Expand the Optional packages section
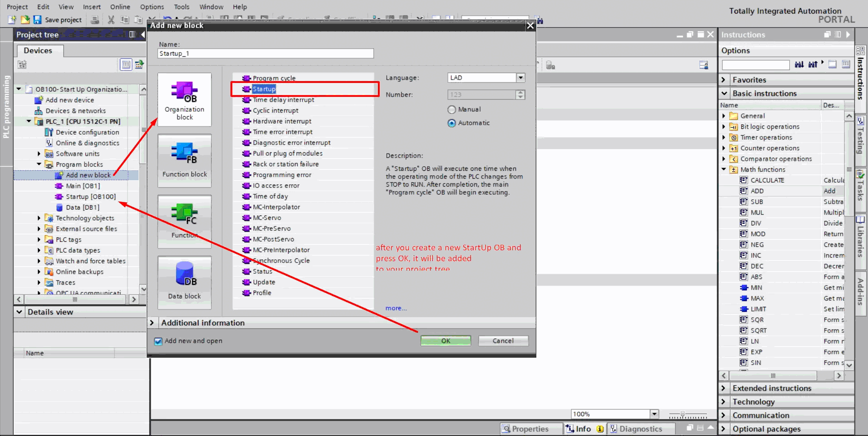Image resolution: width=868 pixels, height=436 pixels. 724,429
